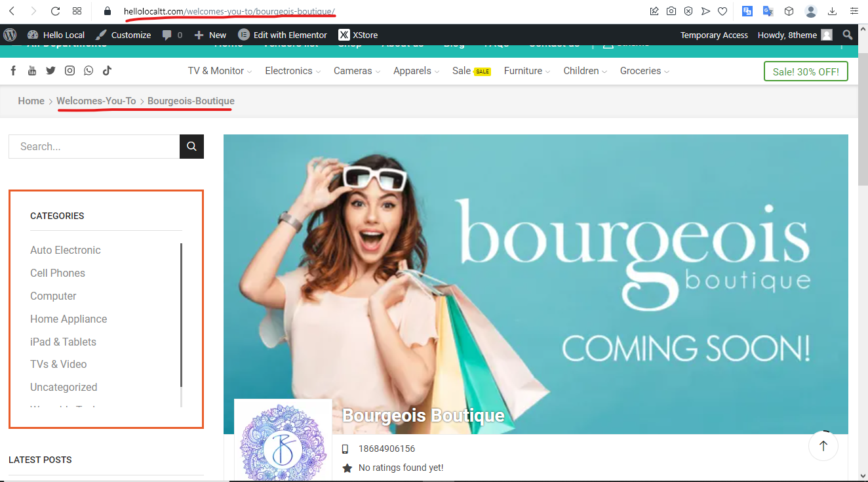868x482 pixels.
Task: Click the browser forward arrow
Action: 33,11
